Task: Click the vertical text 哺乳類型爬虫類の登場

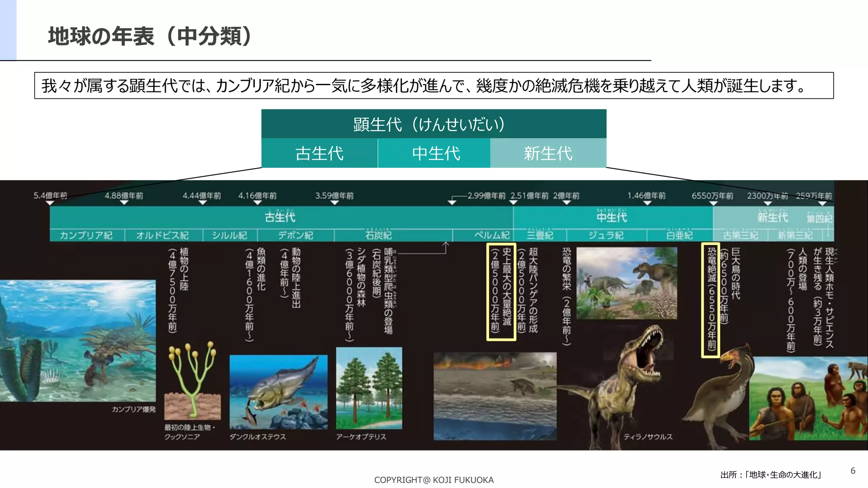Action: pos(389,291)
